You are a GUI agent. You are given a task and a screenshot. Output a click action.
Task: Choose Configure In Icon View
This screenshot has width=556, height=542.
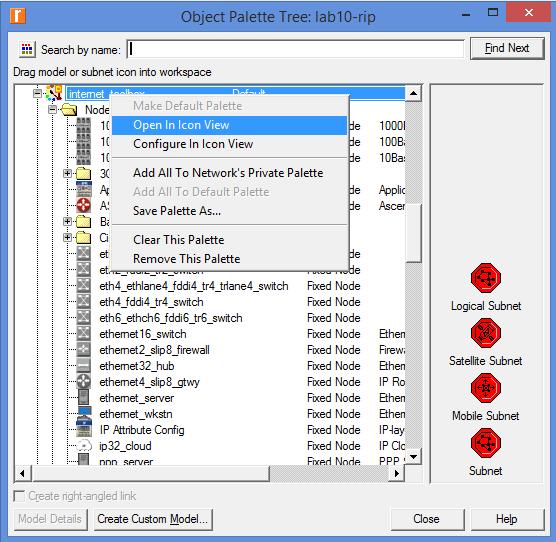tap(229, 144)
